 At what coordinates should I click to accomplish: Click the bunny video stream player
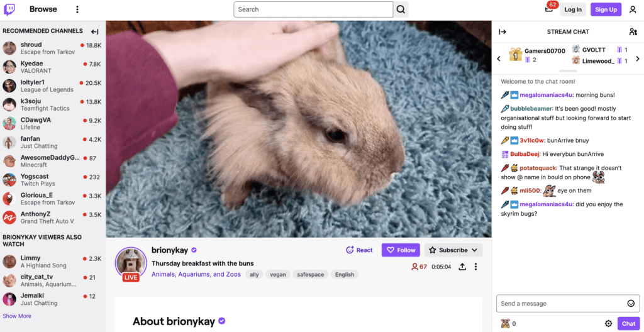(x=299, y=129)
